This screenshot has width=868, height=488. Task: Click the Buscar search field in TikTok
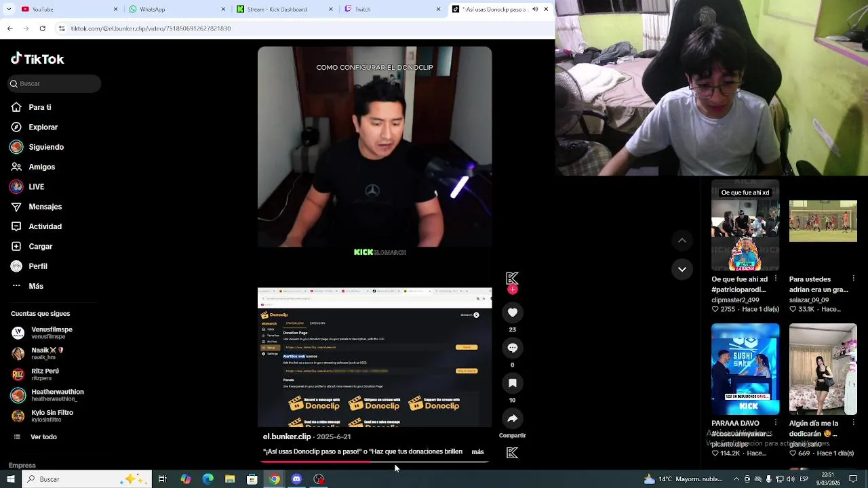(54, 83)
